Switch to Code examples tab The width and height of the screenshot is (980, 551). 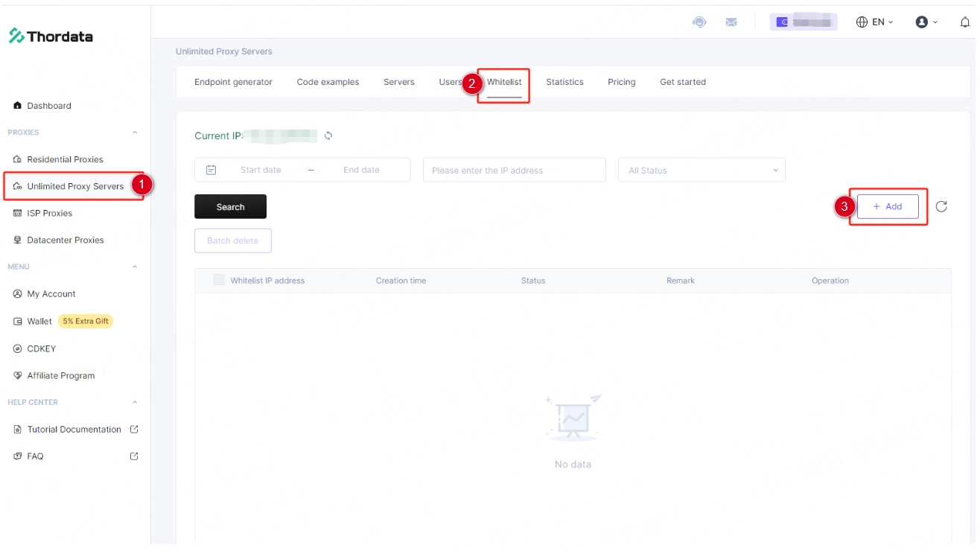click(x=328, y=82)
